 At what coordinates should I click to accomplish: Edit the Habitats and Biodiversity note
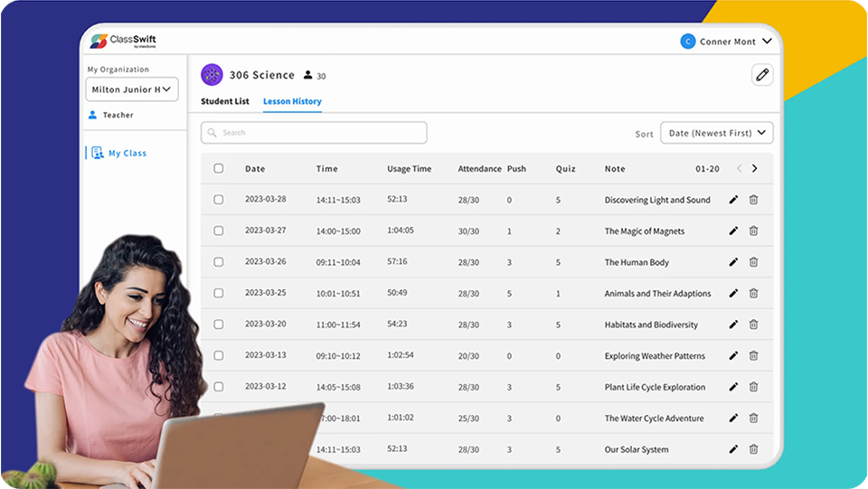(733, 324)
